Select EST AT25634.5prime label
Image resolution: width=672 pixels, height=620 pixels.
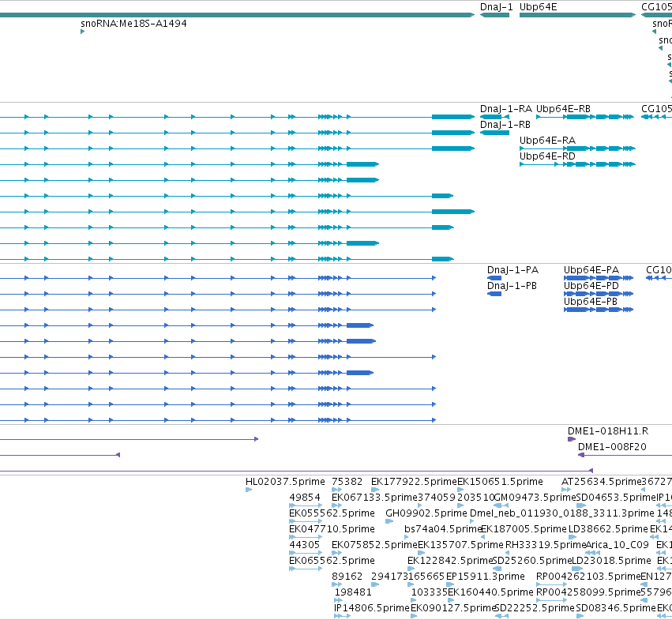[x=601, y=482]
